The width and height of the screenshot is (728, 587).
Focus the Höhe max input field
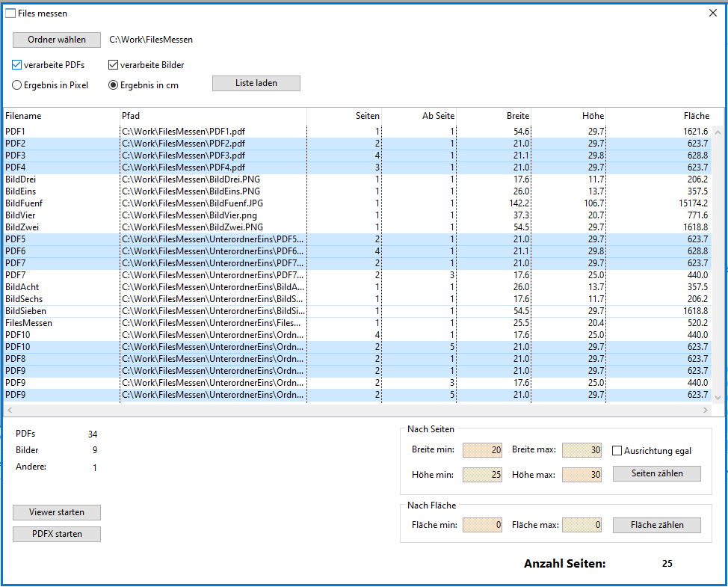point(582,476)
